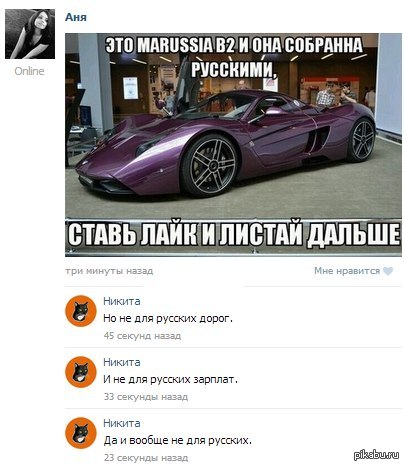Click the '23 секунды назад' comment timestamp
404x466 pixels.
[x=146, y=458]
